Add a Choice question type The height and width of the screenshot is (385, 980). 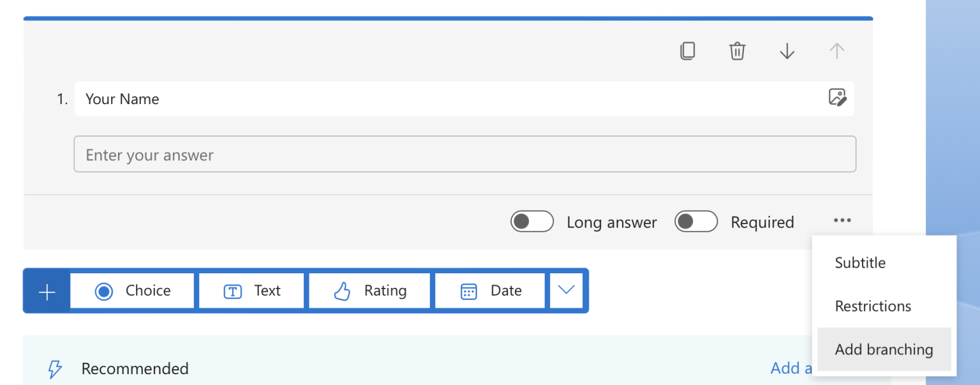tap(131, 291)
